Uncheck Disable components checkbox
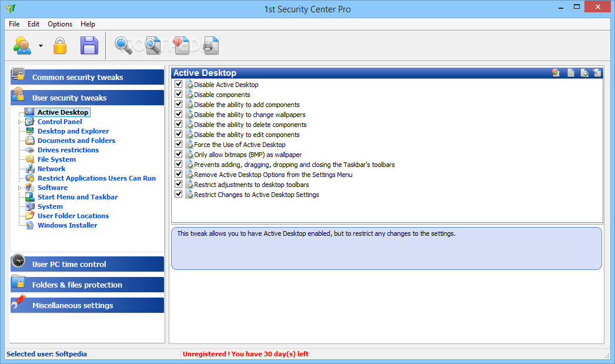This screenshot has width=615, height=364. pyautogui.click(x=179, y=94)
